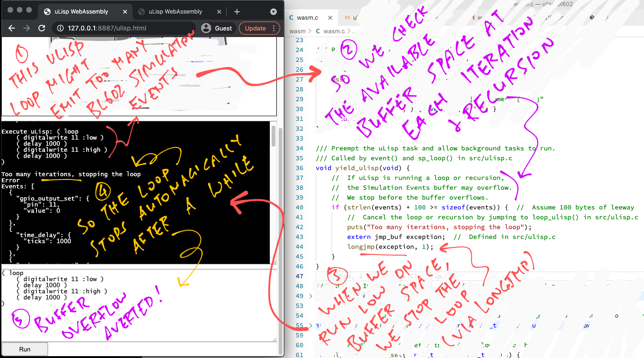
Task: Expand folded code at line 55
Action: pos(311,326)
